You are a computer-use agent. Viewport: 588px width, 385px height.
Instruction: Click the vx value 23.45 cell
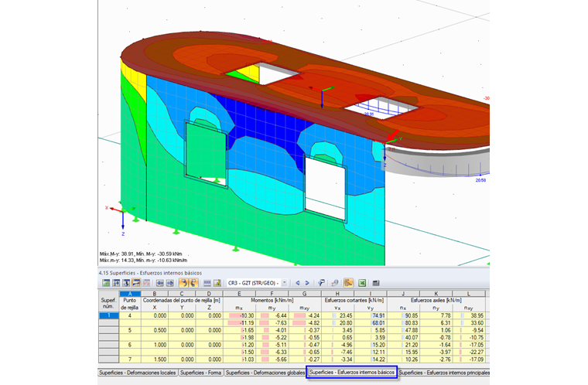[337, 315]
